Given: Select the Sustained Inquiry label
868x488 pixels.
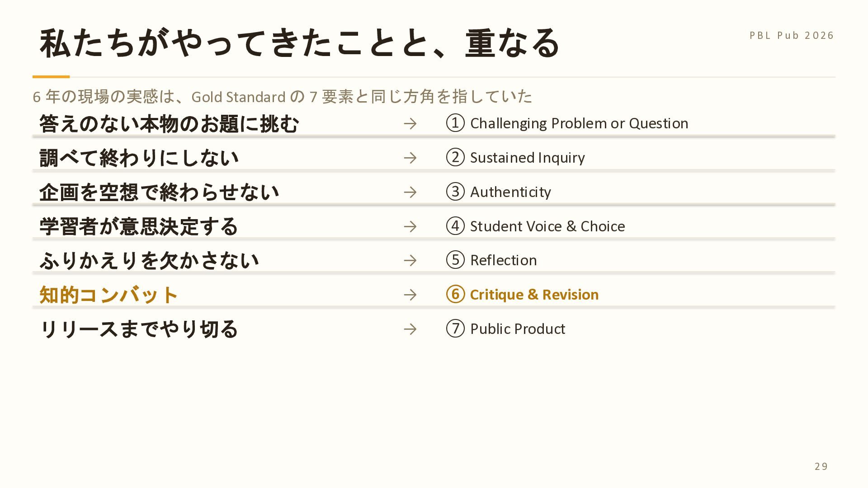Looking at the screenshot, I should point(528,158).
